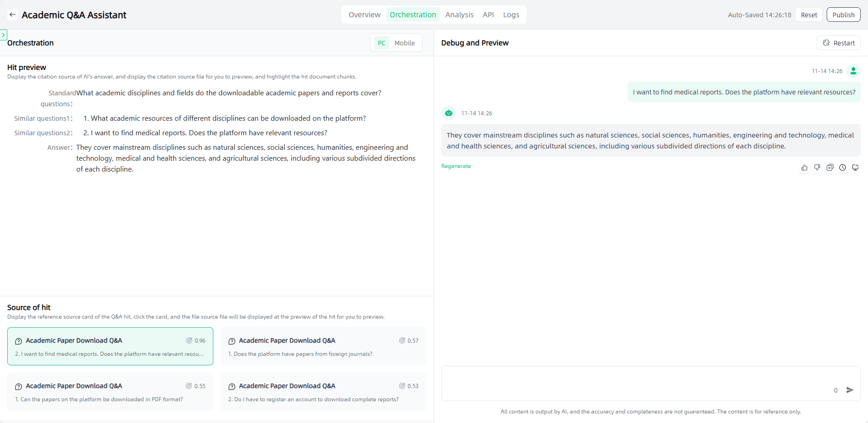Click the user avatar icon in chat
This screenshot has width=868, height=423.
(x=853, y=71)
